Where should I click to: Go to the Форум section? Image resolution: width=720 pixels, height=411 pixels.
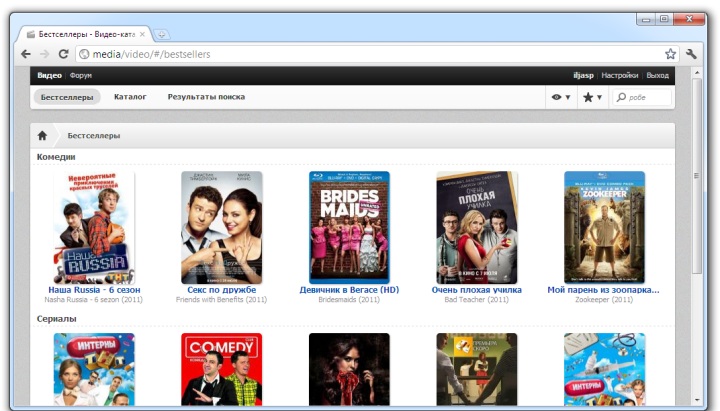coord(81,75)
